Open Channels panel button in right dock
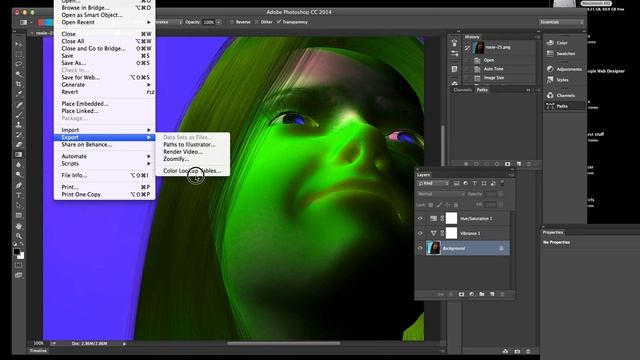The height and width of the screenshot is (360, 640). pos(565,95)
